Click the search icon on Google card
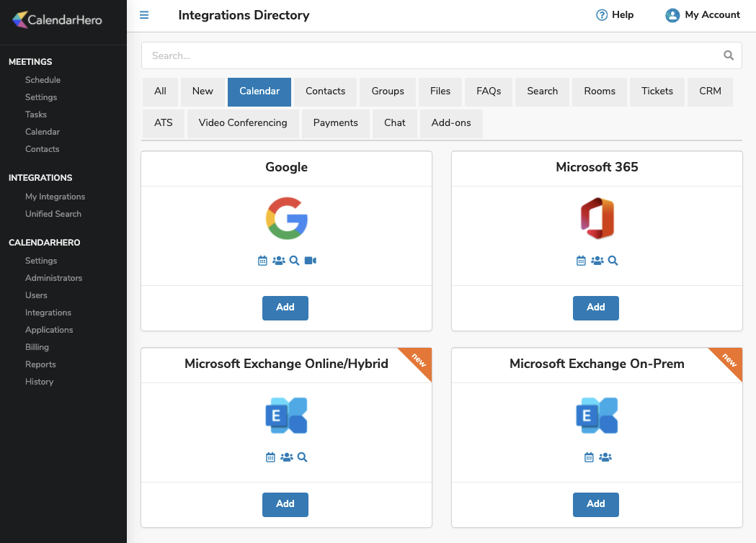 (294, 261)
